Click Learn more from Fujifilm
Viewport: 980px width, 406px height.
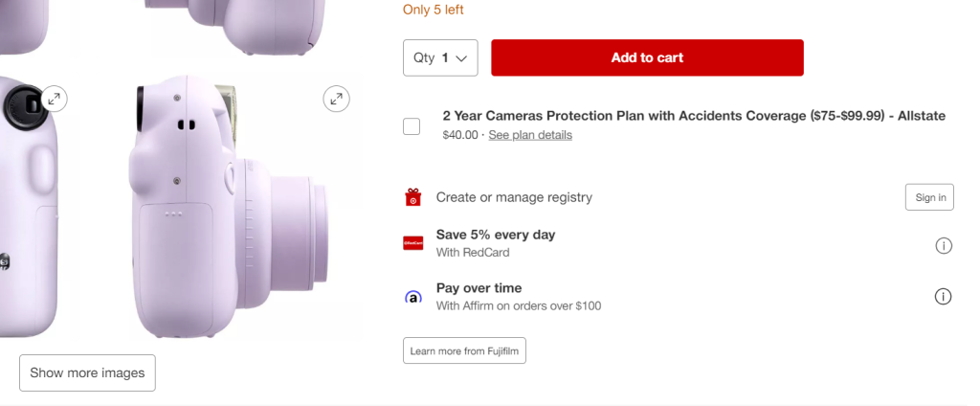(464, 350)
